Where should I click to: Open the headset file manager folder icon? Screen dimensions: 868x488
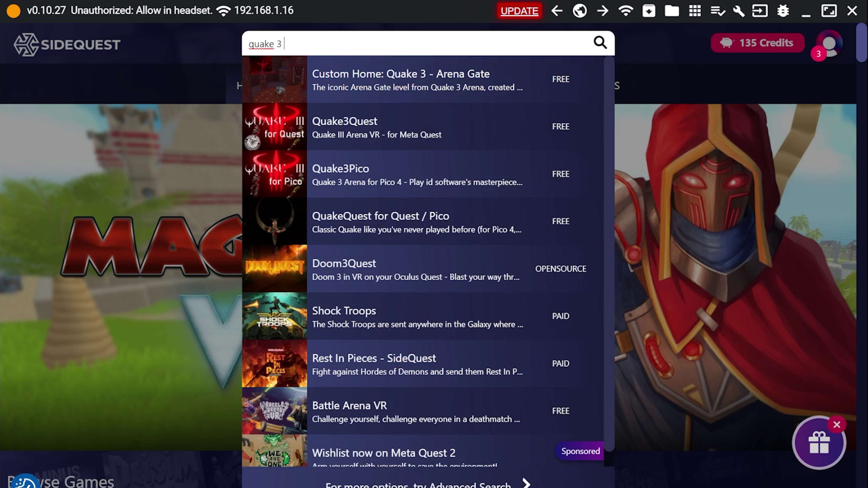click(x=672, y=11)
